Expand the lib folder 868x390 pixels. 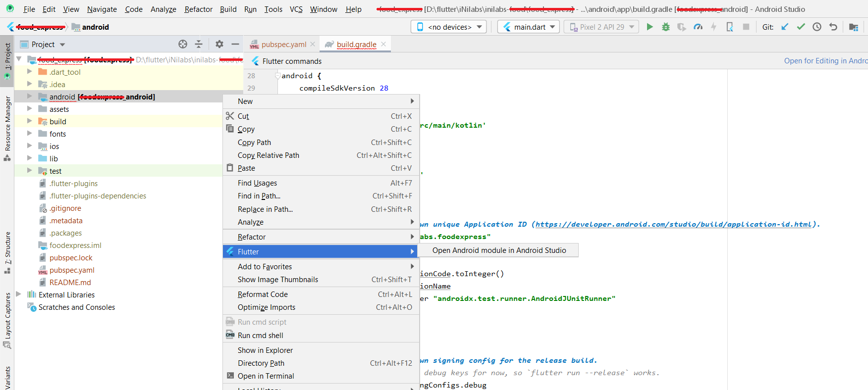coord(30,158)
